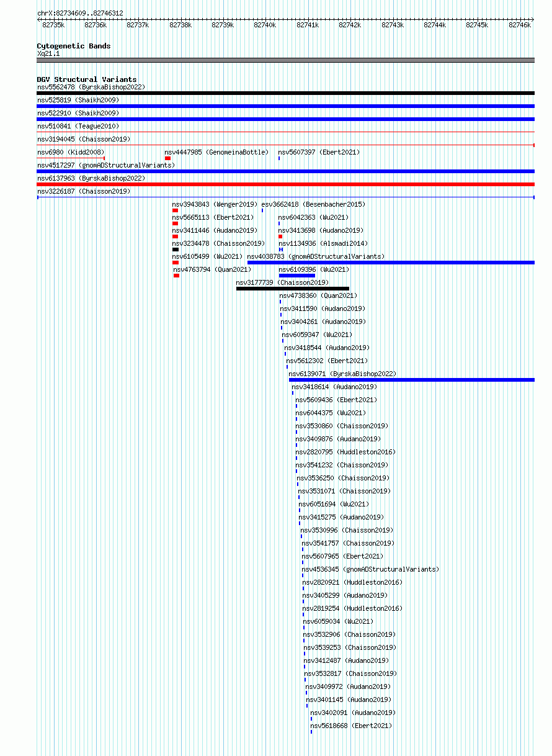Click the blue nsv6109396 feature bar
Screen dimensions: 552x756
coord(297,276)
